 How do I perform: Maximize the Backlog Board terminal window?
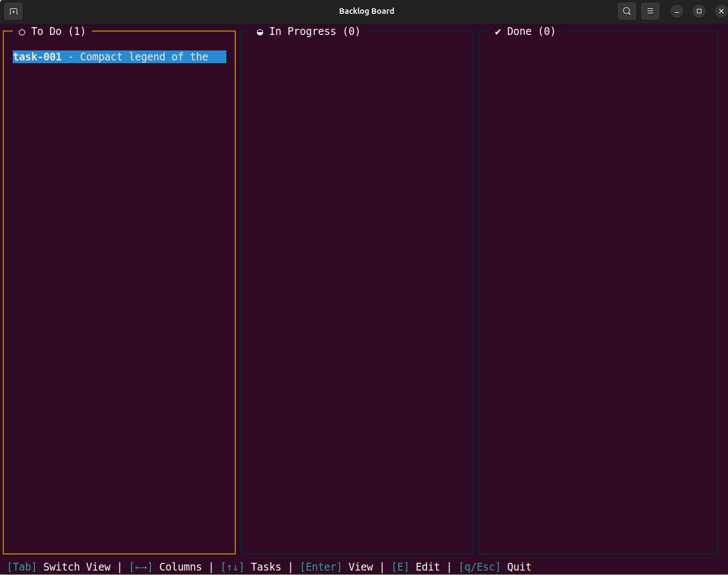coord(699,11)
